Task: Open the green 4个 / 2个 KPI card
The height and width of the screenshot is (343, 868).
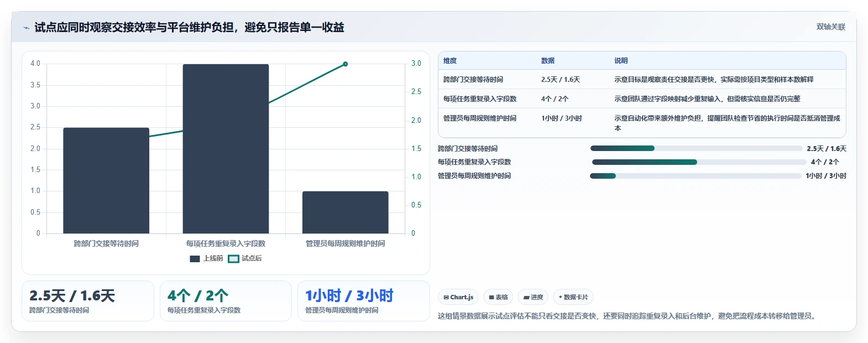Action: [x=226, y=301]
